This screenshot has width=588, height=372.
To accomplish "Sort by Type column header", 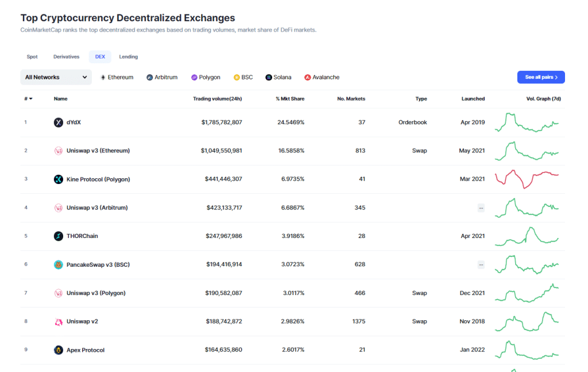I will pos(421,99).
